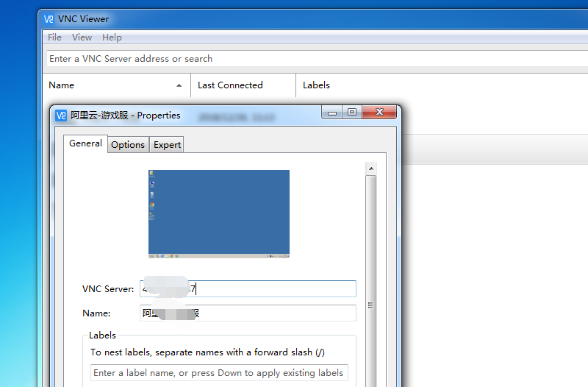
Task: Click the connection Name field
Action: pyautogui.click(x=248, y=313)
